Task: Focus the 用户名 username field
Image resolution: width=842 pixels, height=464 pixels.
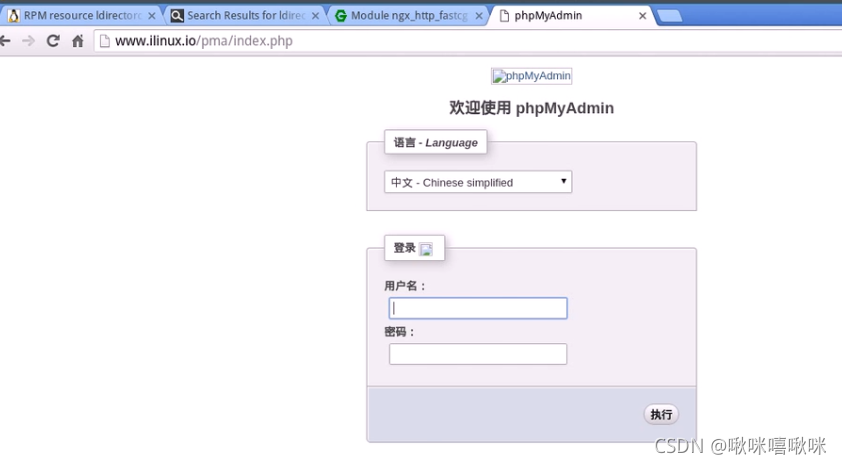Action: (478, 308)
